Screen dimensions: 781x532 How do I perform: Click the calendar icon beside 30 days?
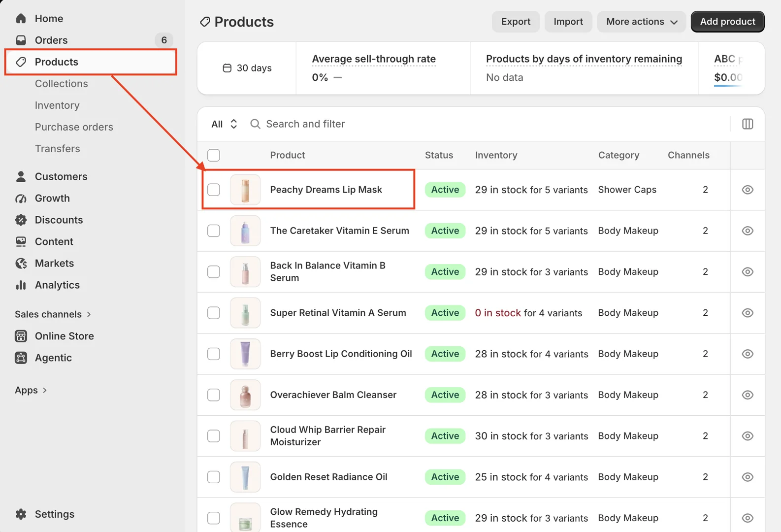[x=227, y=68]
